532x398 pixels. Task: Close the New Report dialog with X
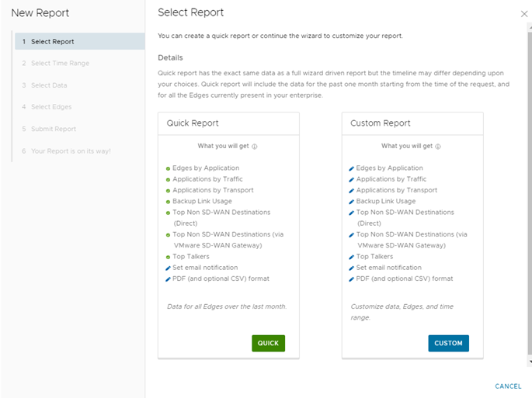523,14
